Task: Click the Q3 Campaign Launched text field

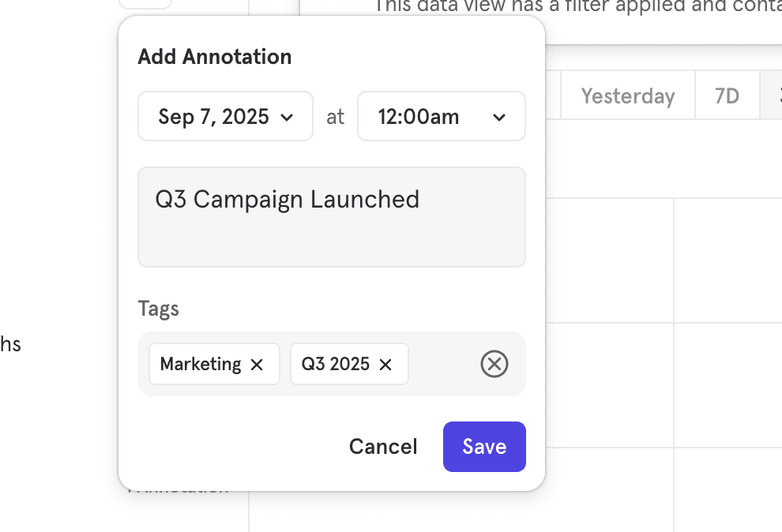Action: click(331, 216)
